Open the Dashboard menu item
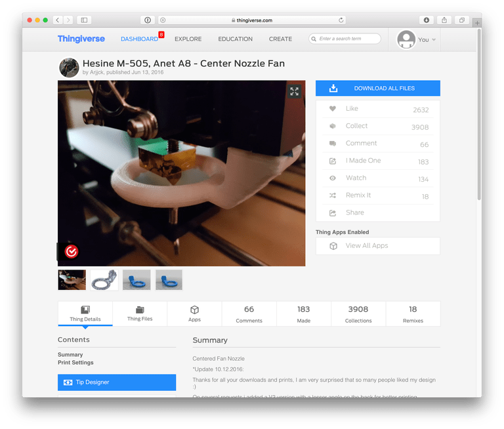 pos(139,39)
